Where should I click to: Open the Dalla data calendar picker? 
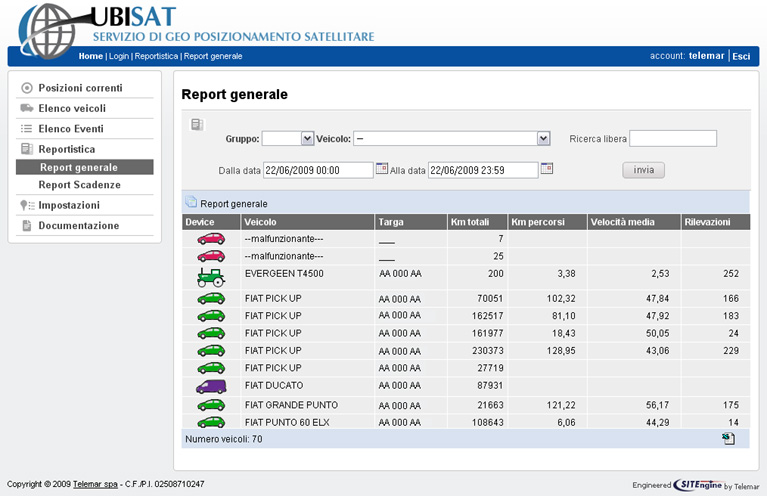[x=382, y=169]
